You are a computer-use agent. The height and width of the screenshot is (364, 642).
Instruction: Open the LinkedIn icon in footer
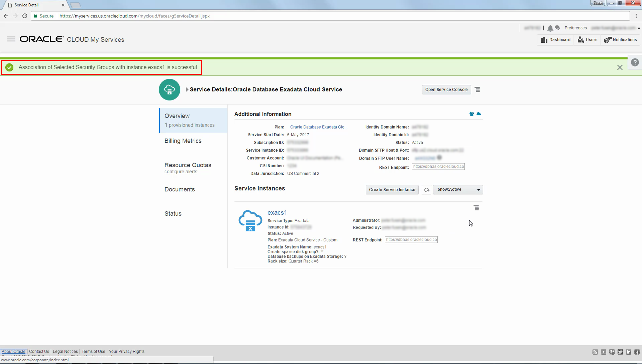coord(629,352)
